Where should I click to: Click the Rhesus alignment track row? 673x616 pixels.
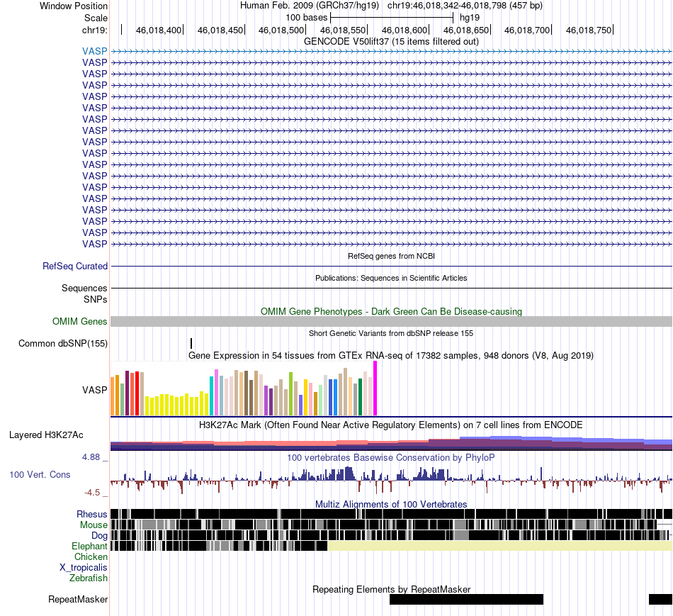391,514
